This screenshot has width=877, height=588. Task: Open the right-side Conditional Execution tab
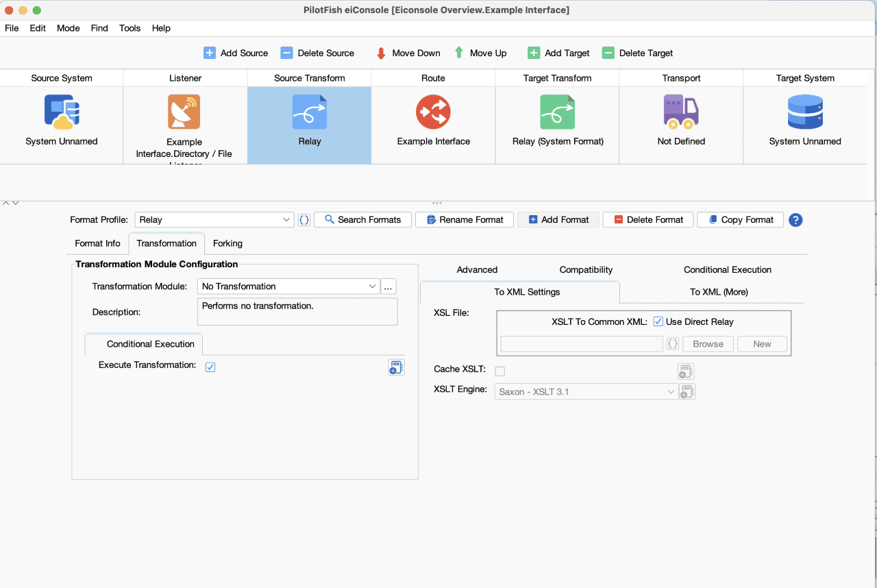[x=728, y=270]
